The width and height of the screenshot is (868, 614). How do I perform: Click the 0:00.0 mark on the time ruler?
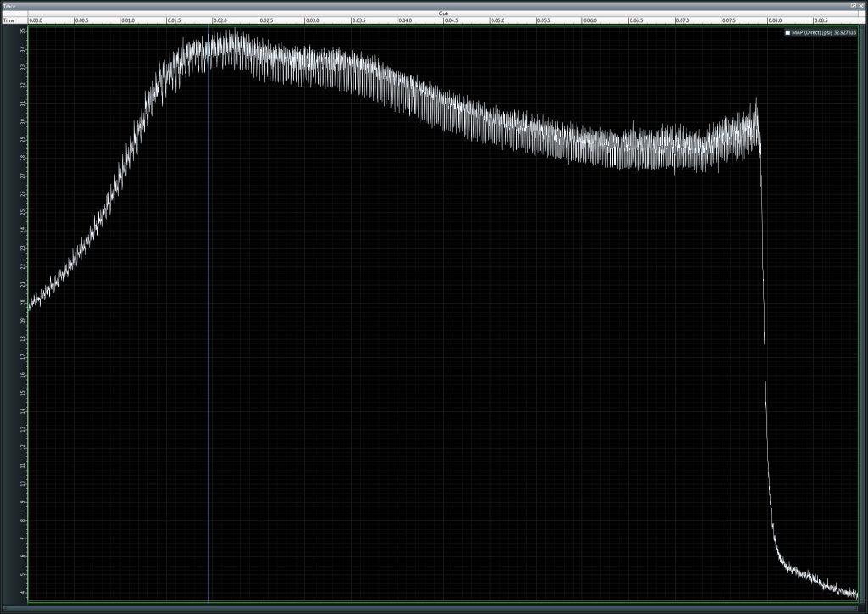pos(36,20)
